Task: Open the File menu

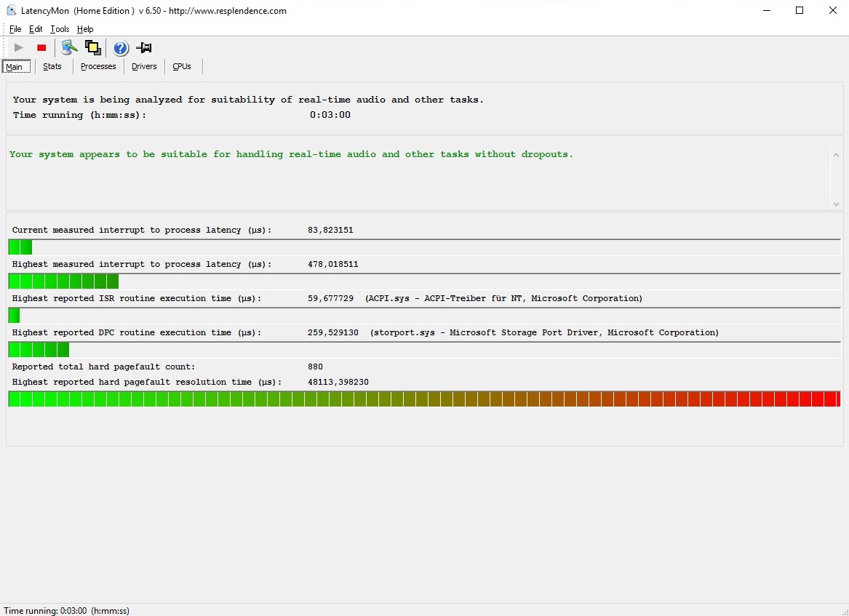Action: tap(15, 29)
